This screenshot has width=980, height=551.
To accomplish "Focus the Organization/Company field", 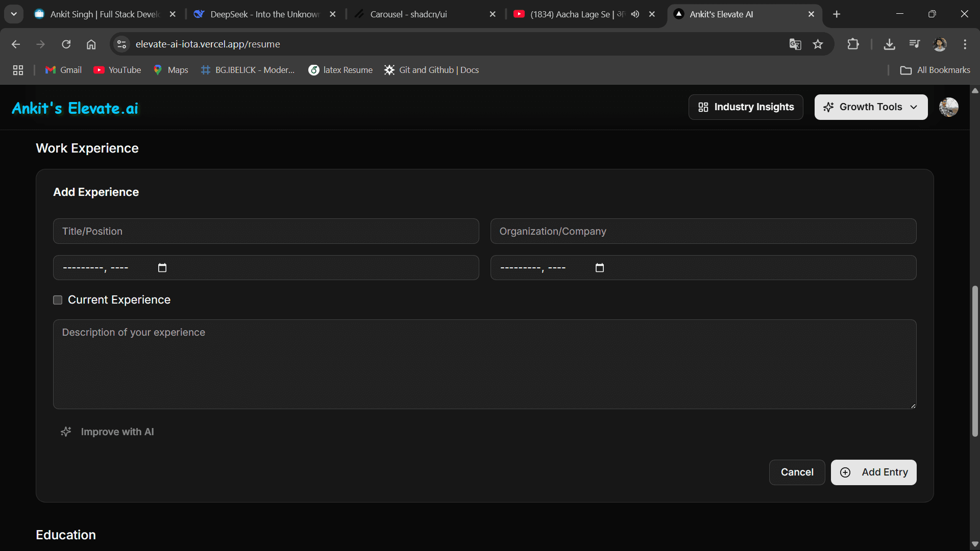I will 703,231.
